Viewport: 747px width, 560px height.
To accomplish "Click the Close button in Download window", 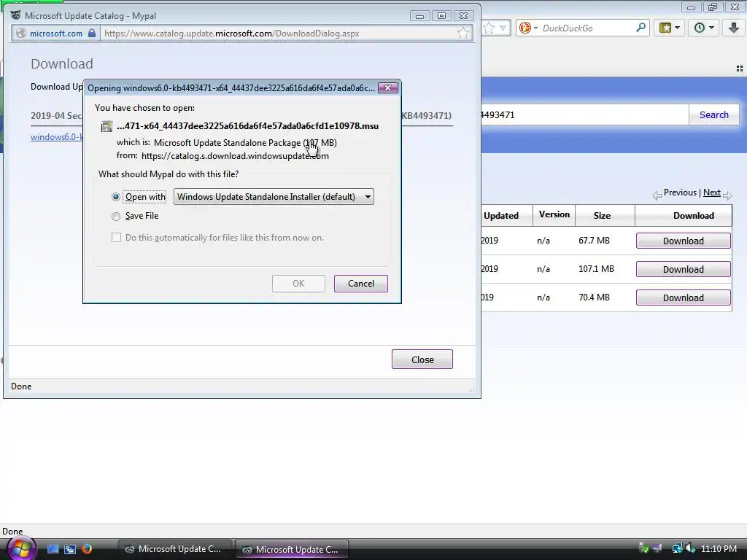I will point(422,359).
